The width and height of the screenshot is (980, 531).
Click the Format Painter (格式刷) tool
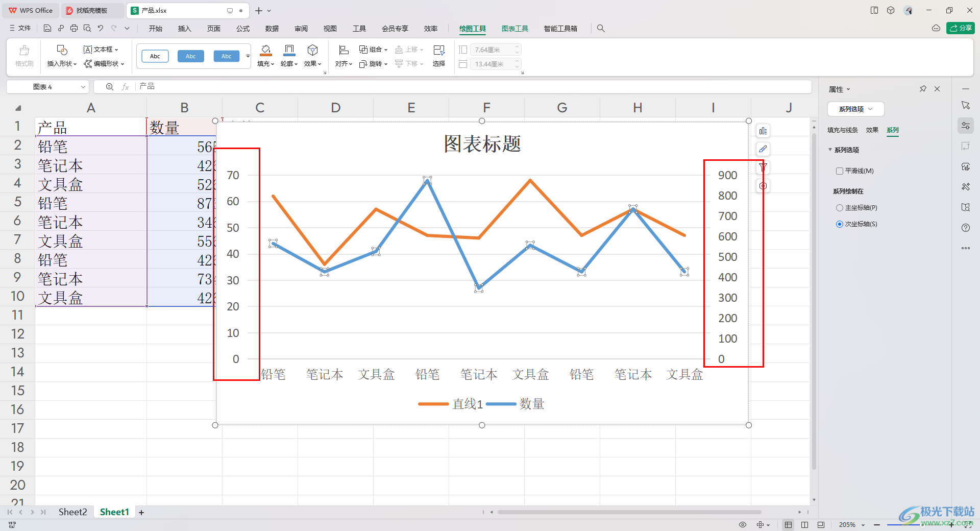point(24,56)
